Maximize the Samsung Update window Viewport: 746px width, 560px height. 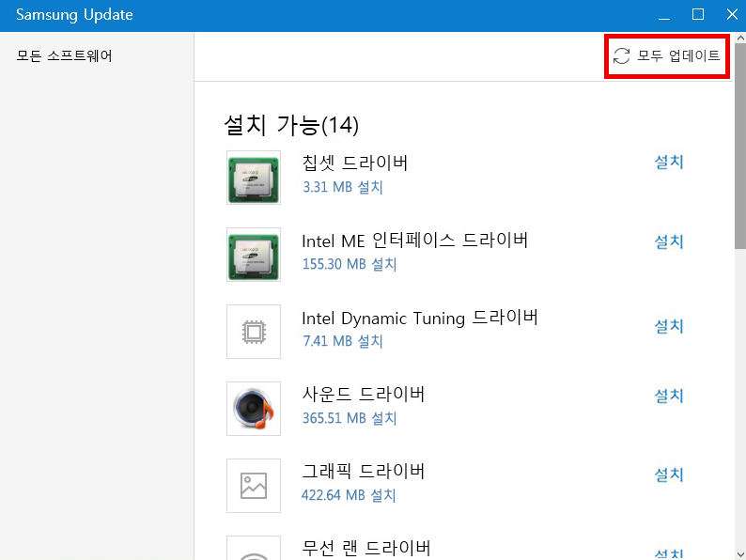point(698,15)
